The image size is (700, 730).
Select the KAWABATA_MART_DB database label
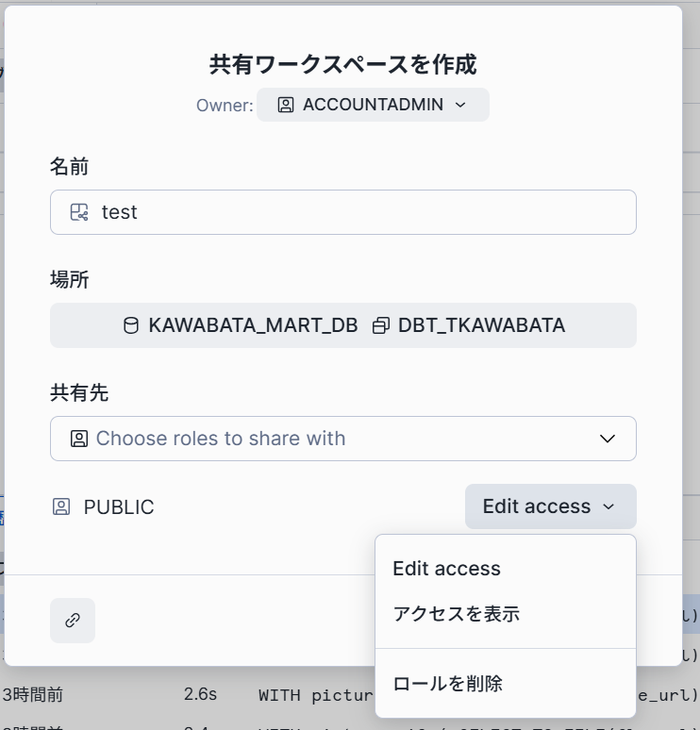coord(253,326)
